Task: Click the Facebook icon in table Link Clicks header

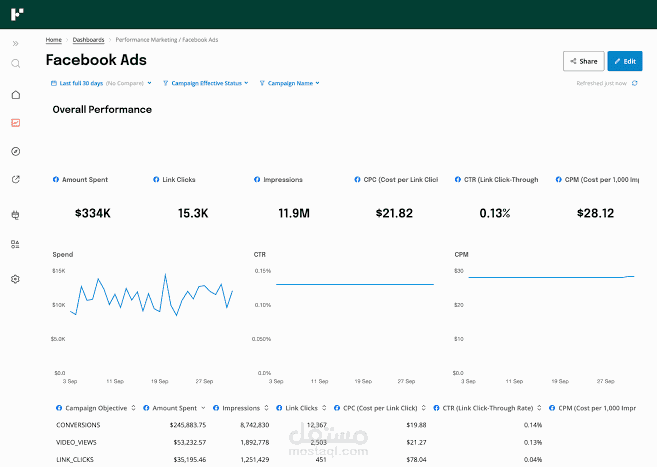Action: [x=279, y=408]
